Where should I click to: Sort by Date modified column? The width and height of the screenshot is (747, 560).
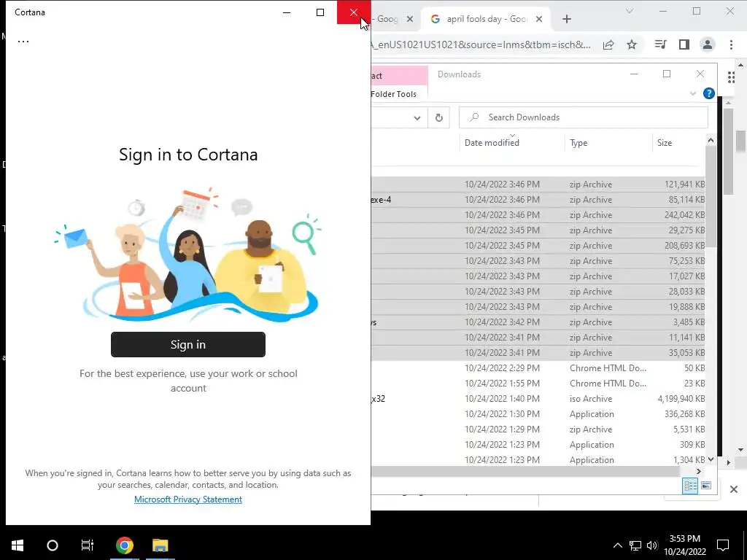[512, 142]
